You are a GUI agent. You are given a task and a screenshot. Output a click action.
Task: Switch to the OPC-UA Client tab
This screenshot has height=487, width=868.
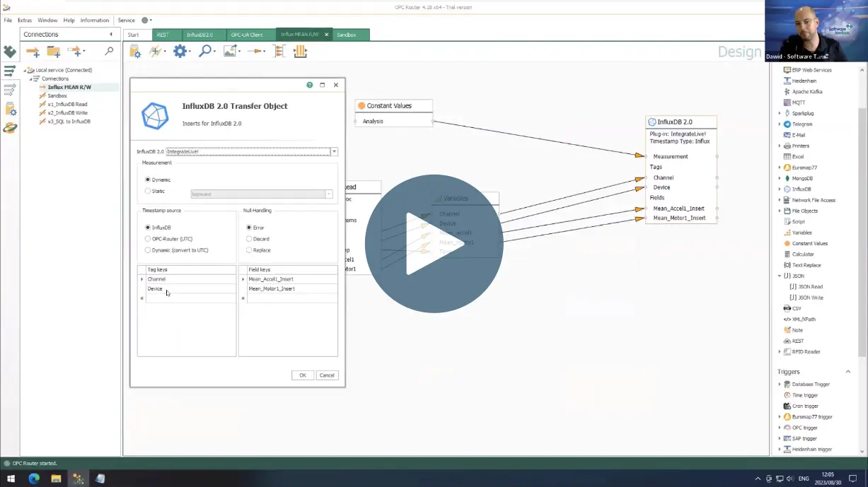coord(247,35)
